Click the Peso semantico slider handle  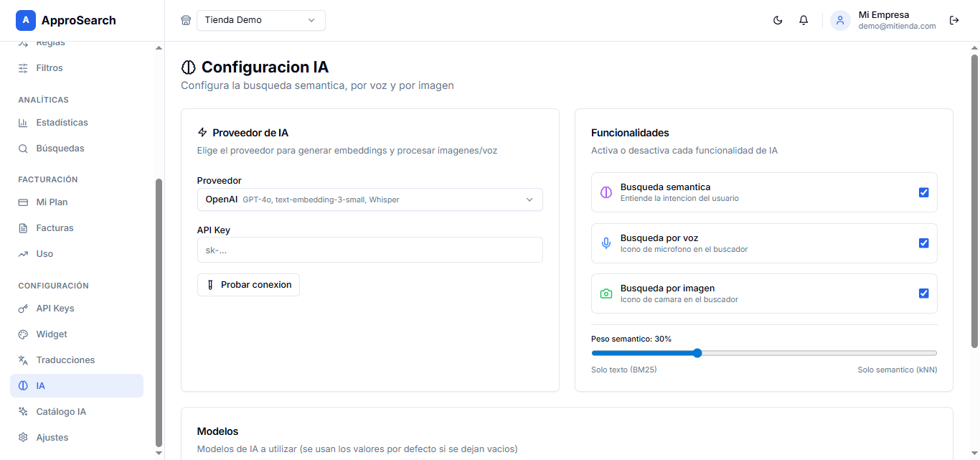click(x=697, y=353)
